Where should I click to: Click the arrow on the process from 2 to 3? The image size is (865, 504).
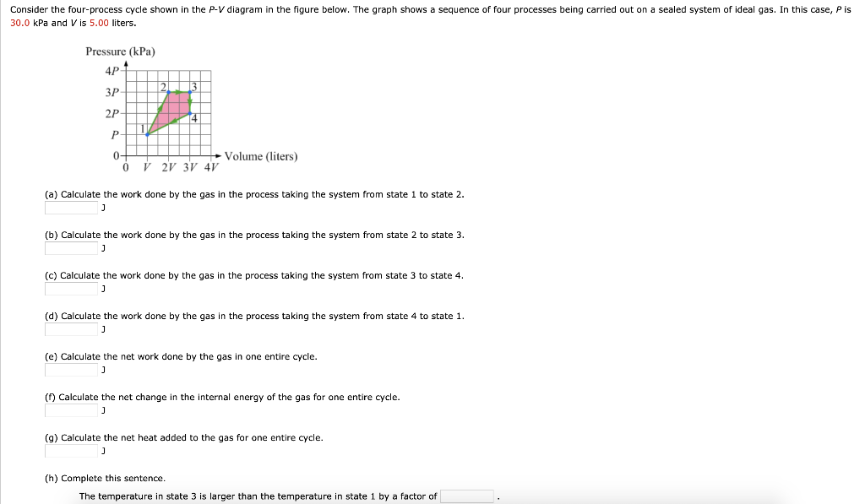tap(177, 92)
